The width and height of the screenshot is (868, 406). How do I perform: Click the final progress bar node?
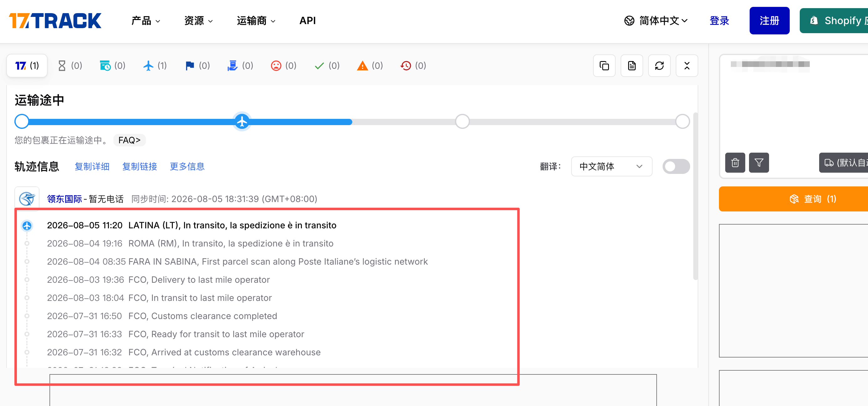[682, 122]
